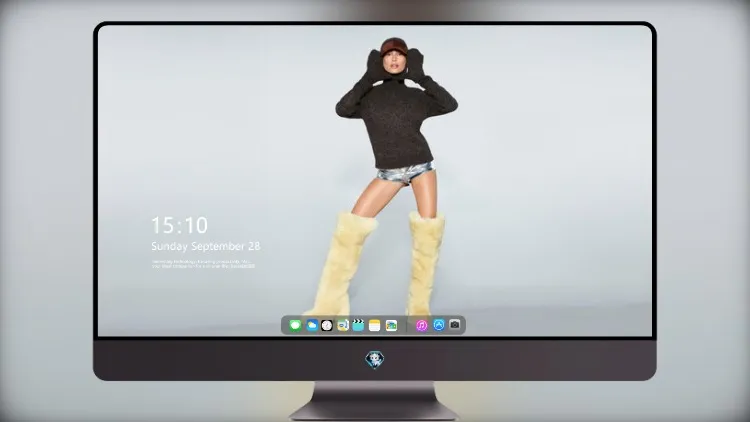Viewport: 750px width, 422px height.
Task: Click the diamond logo on monitor chin
Action: click(375, 360)
